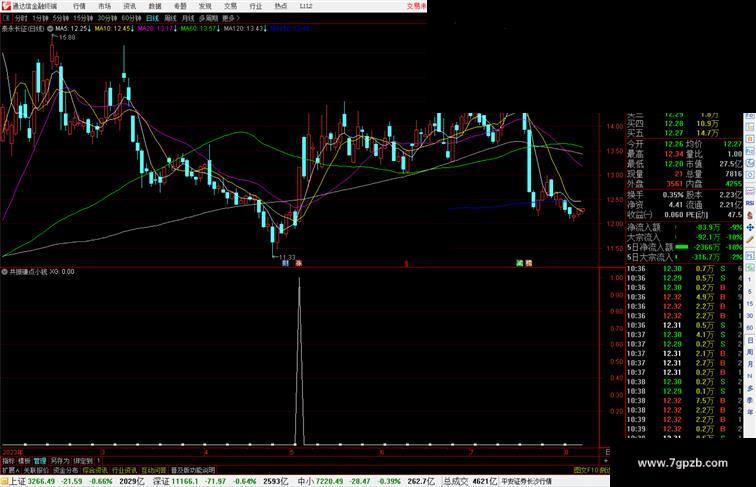Select the 60-minute sidebar shortcut
The width and height of the screenshot is (756, 487).
[x=750, y=328]
